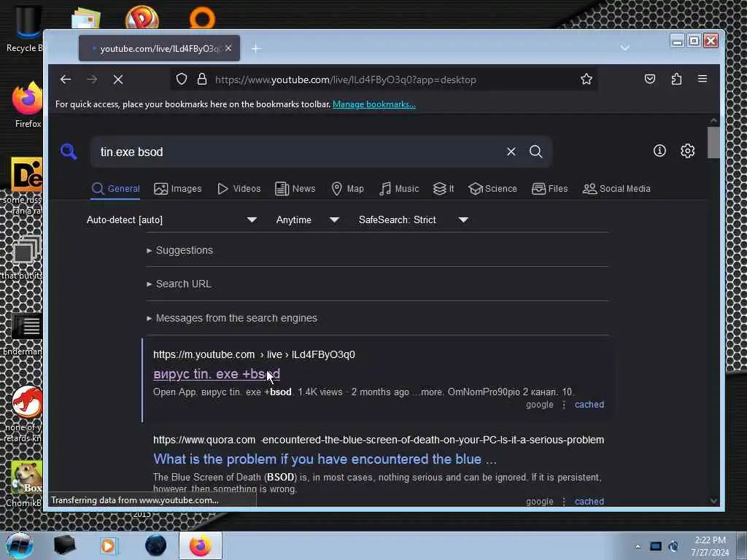747x560 pixels.
Task: Submit search with the magnifier button
Action: click(536, 152)
